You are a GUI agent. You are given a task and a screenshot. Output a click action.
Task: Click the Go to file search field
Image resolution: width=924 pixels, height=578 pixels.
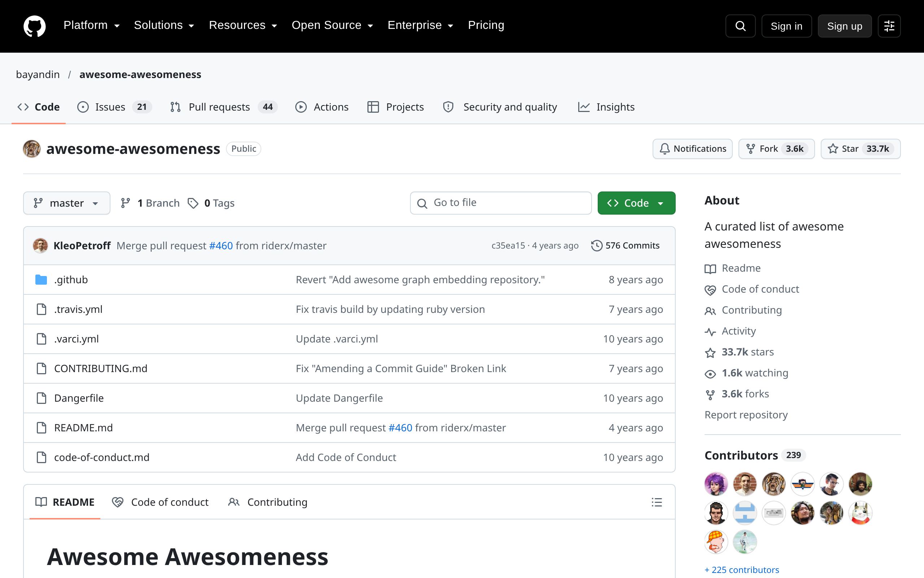click(x=501, y=203)
